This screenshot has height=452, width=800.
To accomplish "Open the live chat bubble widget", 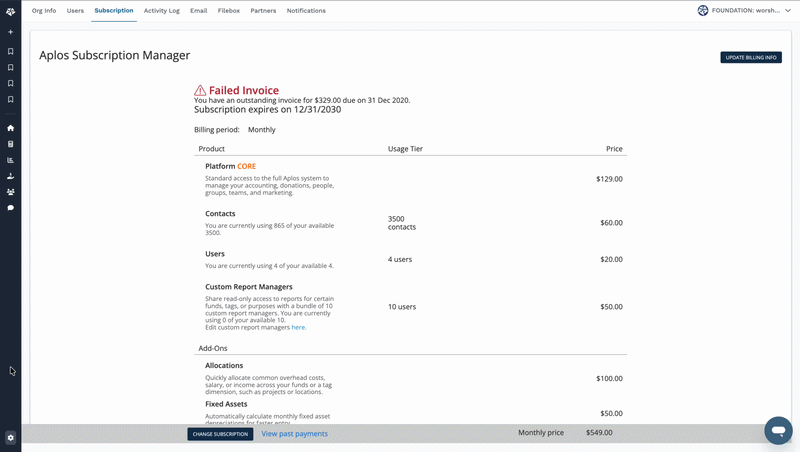I will [778, 430].
